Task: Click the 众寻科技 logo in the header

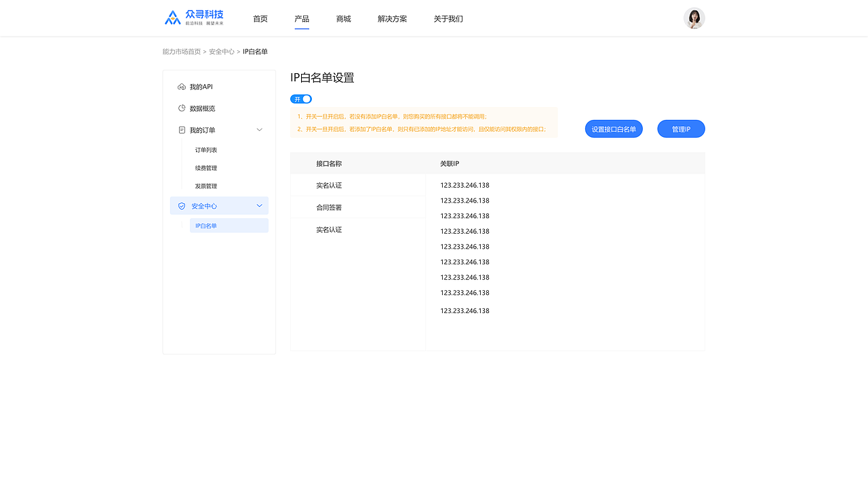Action: click(x=194, y=17)
